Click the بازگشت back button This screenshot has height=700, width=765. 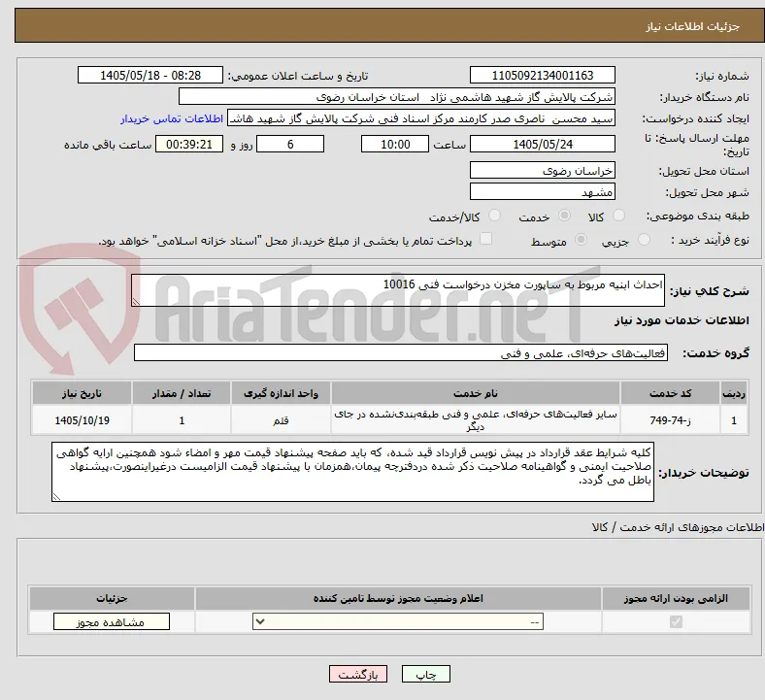point(357,674)
